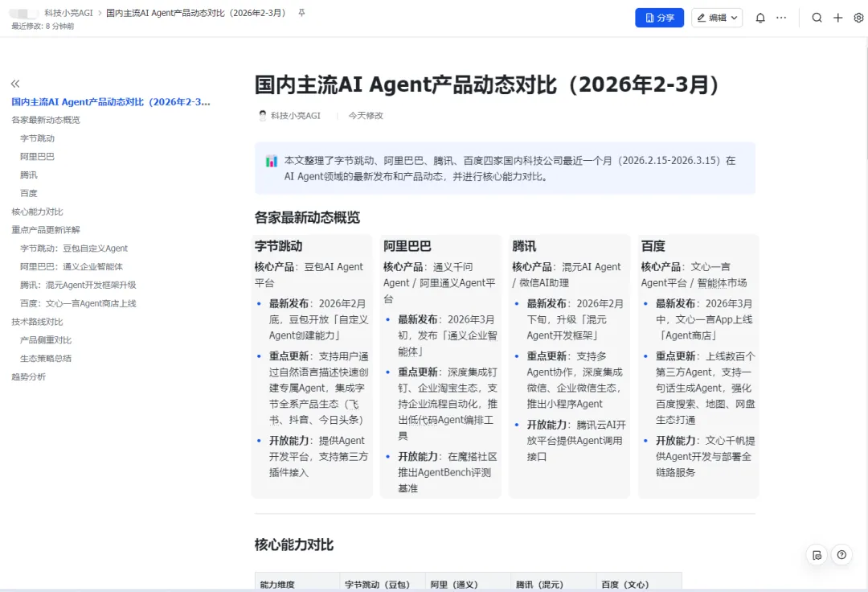Jump to 各家最新动态概览 in outline
This screenshot has width=868, height=592.
click(46, 120)
